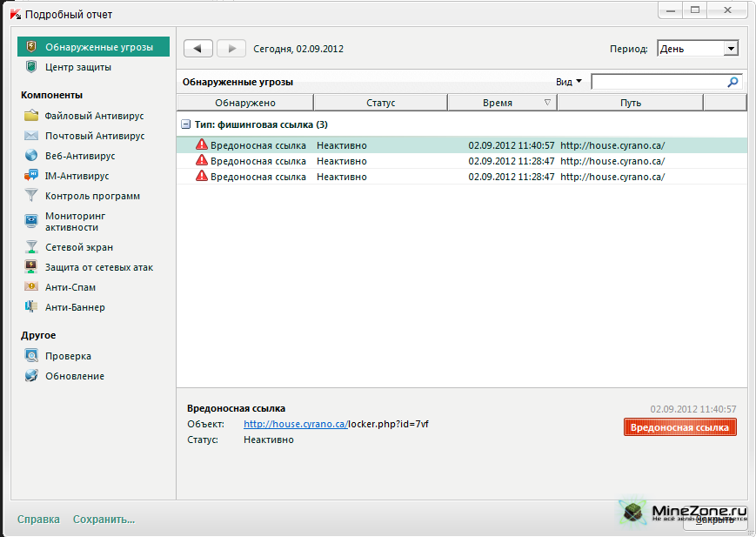This screenshot has height=537, width=756.
Task: Select the Web Anti-Virus globe icon
Action: point(31,156)
